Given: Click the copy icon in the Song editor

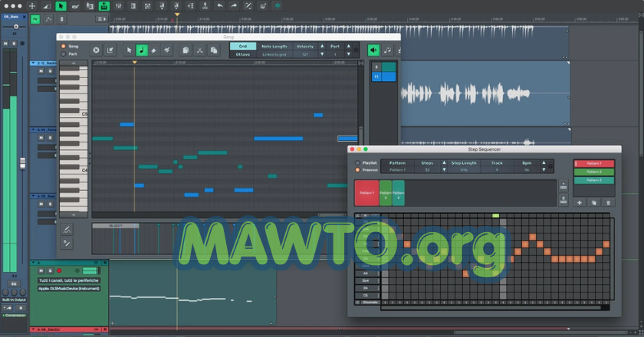Looking at the screenshot, I should [x=186, y=50].
